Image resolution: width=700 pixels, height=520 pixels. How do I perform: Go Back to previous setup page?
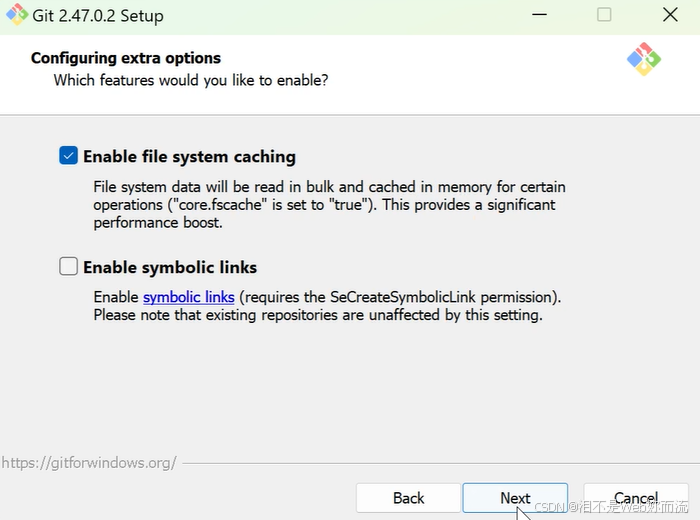[x=408, y=498]
